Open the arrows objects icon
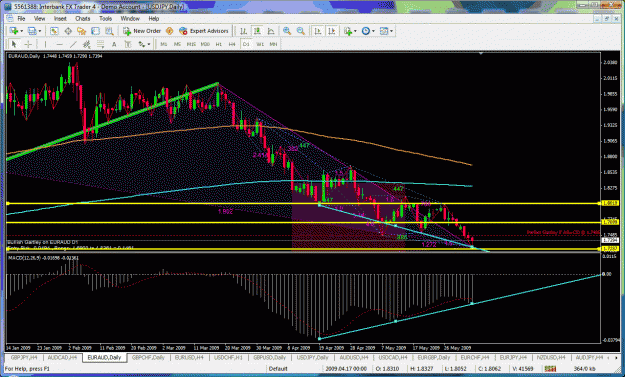This screenshot has height=377, width=625. click(142, 44)
